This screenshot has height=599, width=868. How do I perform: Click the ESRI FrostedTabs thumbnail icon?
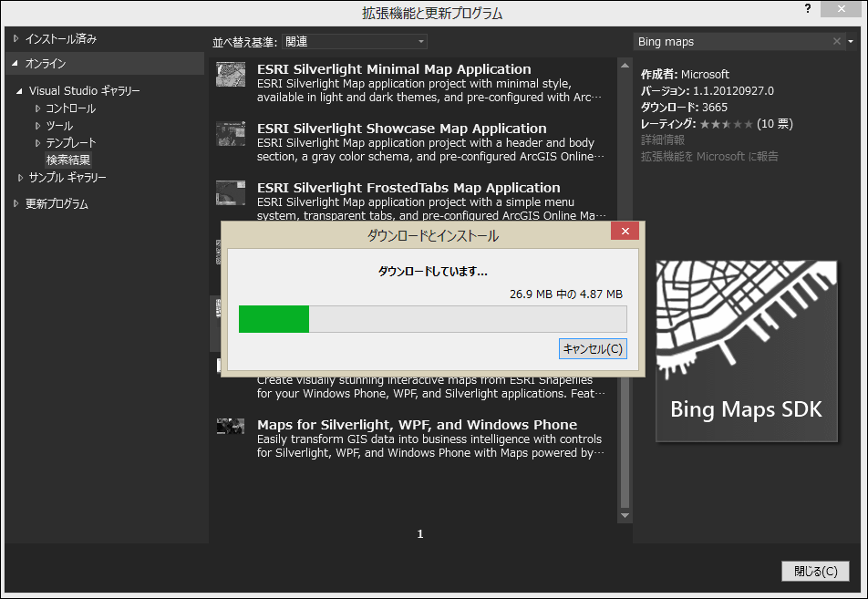[x=231, y=192]
